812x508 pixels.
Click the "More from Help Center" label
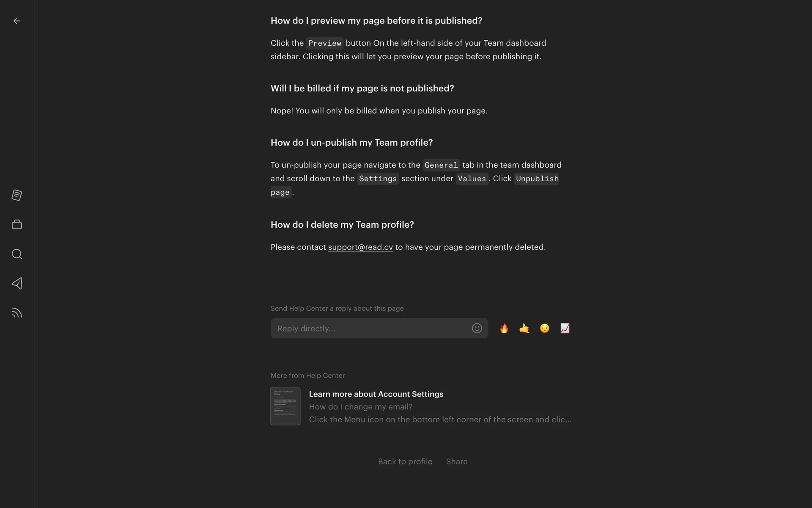308,375
